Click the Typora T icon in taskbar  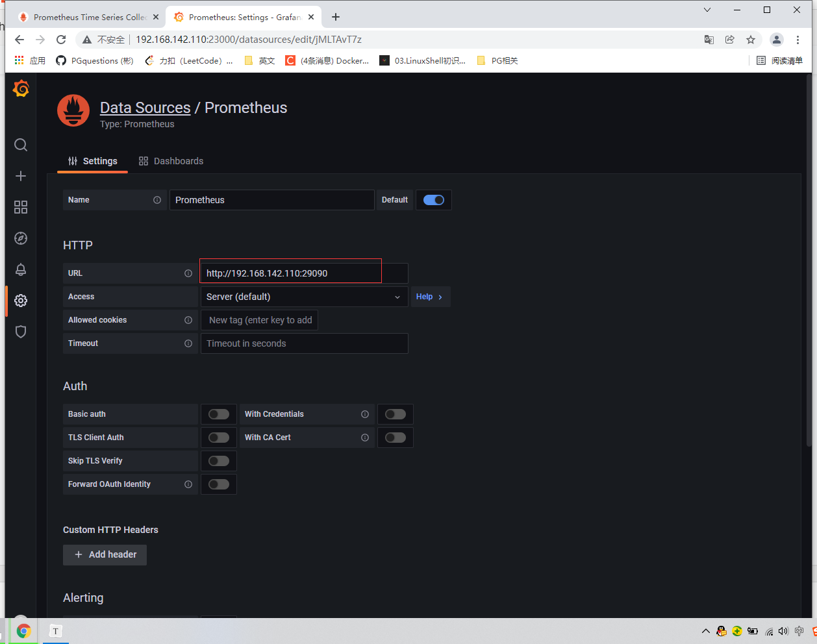click(x=56, y=631)
